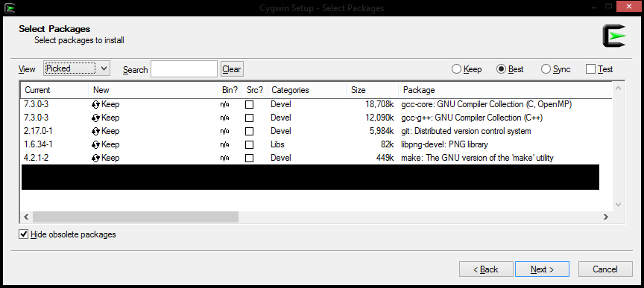This screenshot has height=288, width=644.
Task: Click the 18,708k size value
Action: tap(379, 105)
